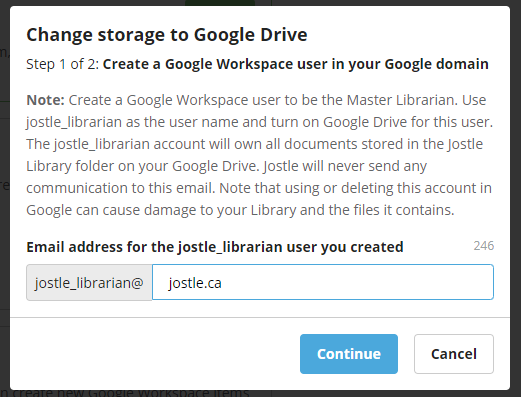This screenshot has width=521, height=397.
Task: Click the 246 character counter
Action: (483, 246)
